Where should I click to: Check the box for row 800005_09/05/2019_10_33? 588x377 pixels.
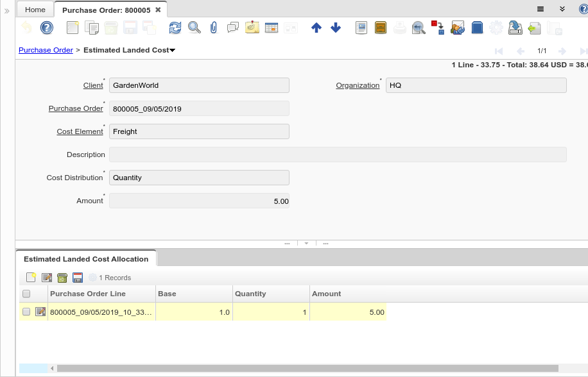coord(26,312)
